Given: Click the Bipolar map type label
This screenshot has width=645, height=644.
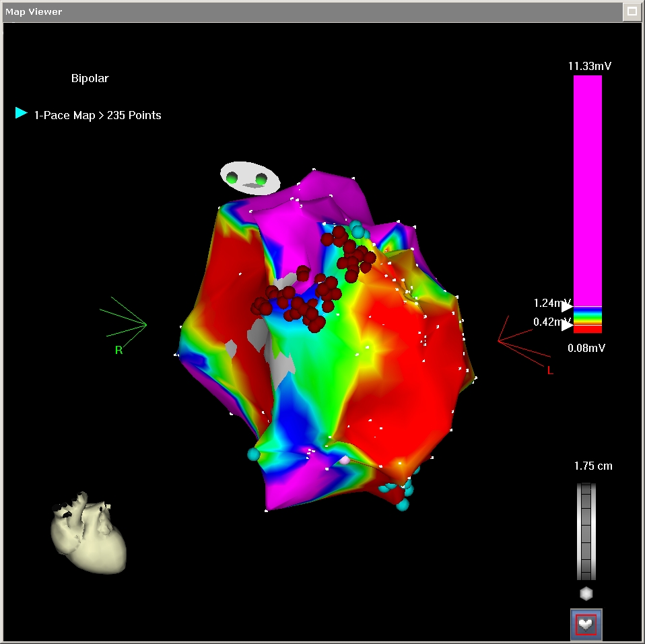Looking at the screenshot, I should coord(90,78).
